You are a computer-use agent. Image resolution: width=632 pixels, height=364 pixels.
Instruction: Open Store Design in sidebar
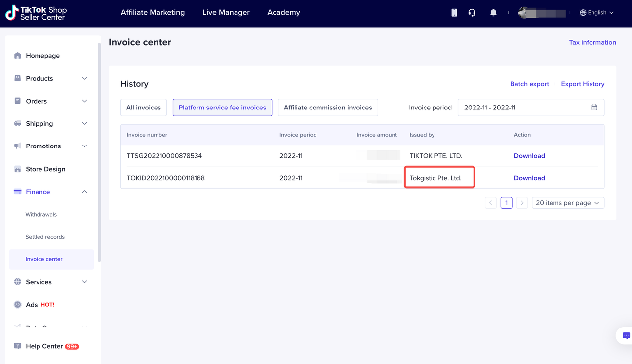45,169
